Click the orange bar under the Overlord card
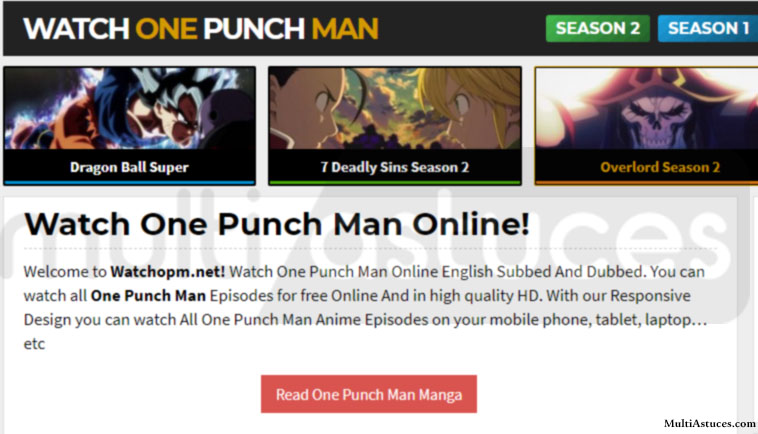758x434 pixels. (x=647, y=183)
